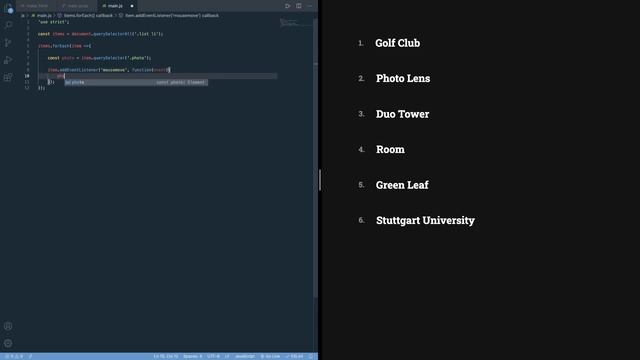Click the errors and warnings status indicator

14,356
